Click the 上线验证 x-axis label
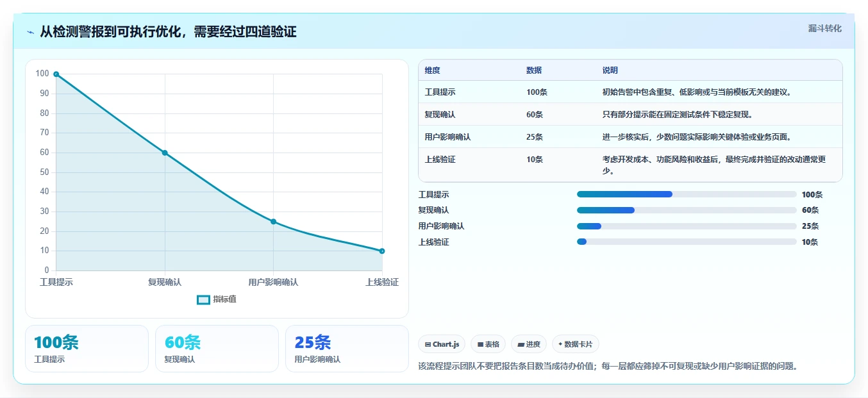This screenshot has width=868, height=398. 382,282
